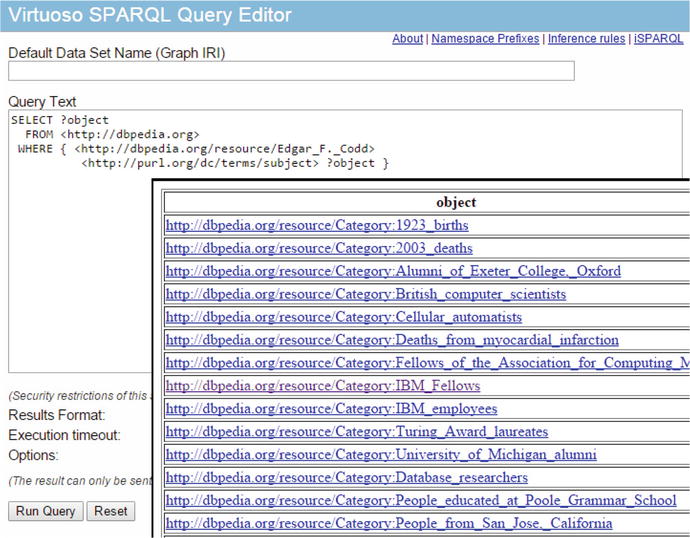Open the About link
The image size is (690, 538).
pyautogui.click(x=407, y=39)
